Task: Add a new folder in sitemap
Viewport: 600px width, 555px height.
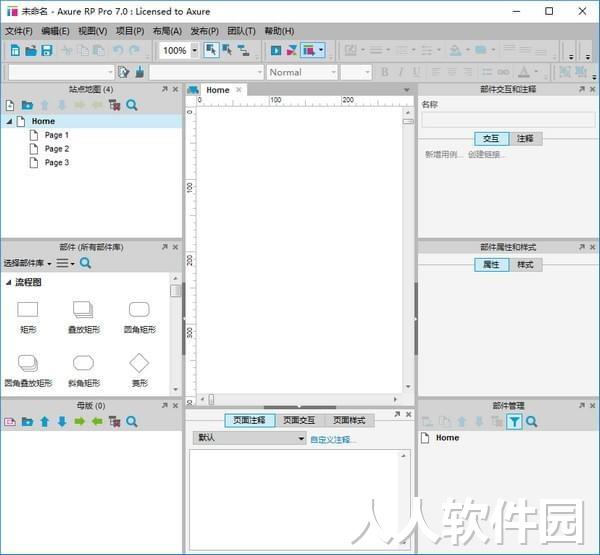Action: coord(27,105)
